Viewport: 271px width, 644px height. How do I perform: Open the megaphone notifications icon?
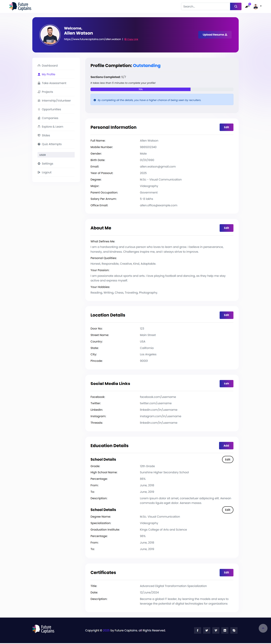pos(247,6)
